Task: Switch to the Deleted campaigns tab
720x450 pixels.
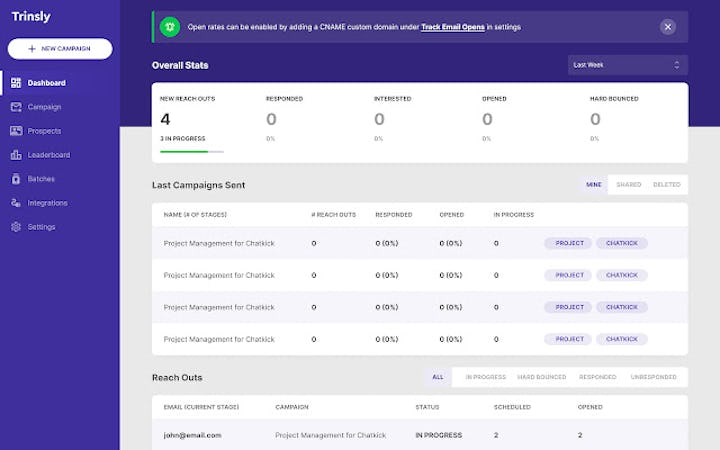Action: pos(666,185)
